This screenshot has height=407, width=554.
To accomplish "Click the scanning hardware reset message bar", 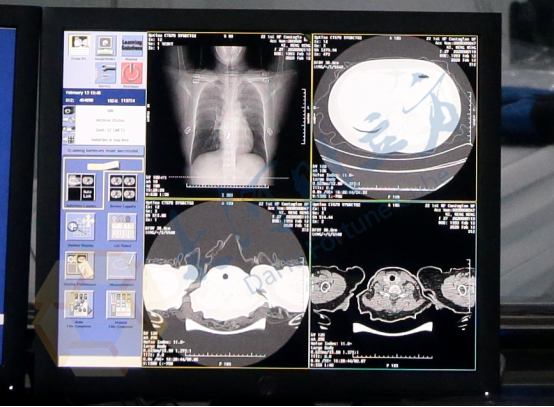I will [x=104, y=151].
